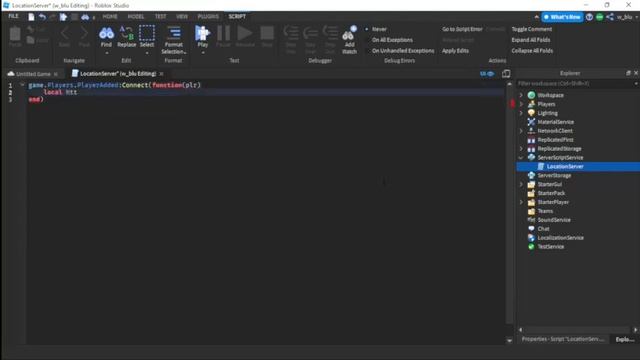The height and width of the screenshot is (360, 640).
Task: Click the collaborator eye icon above the editor
Action: pos(487,73)
